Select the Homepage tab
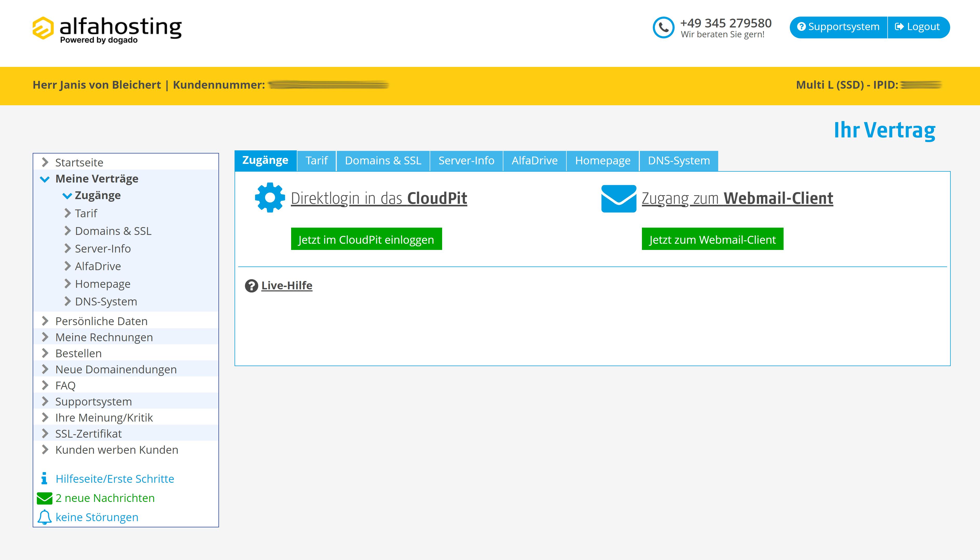Image resolution: width=980 pixels, height=560 pixels. pos(602,161)
